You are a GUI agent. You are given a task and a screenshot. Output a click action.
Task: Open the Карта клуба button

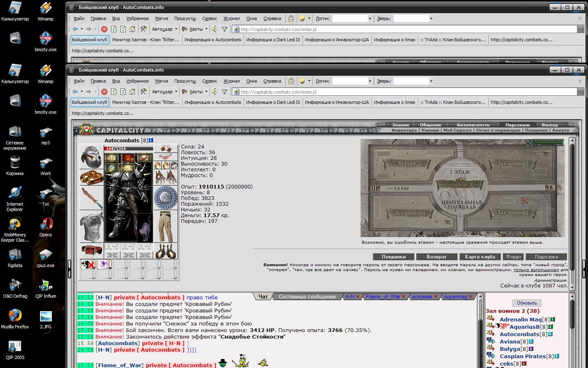pyautogui.click(x=480, y=257)
